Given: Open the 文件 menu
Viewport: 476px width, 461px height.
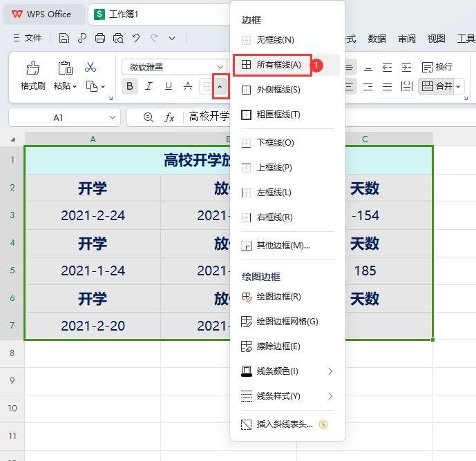Looking at the screenshot, I should (28, 38).
